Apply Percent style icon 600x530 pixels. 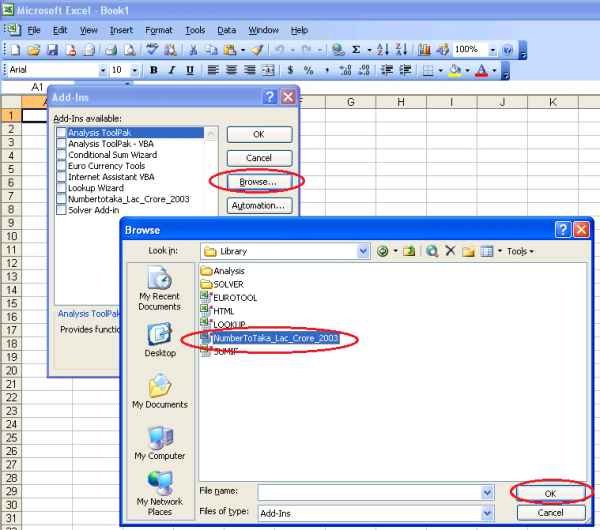tap(308, 70)
